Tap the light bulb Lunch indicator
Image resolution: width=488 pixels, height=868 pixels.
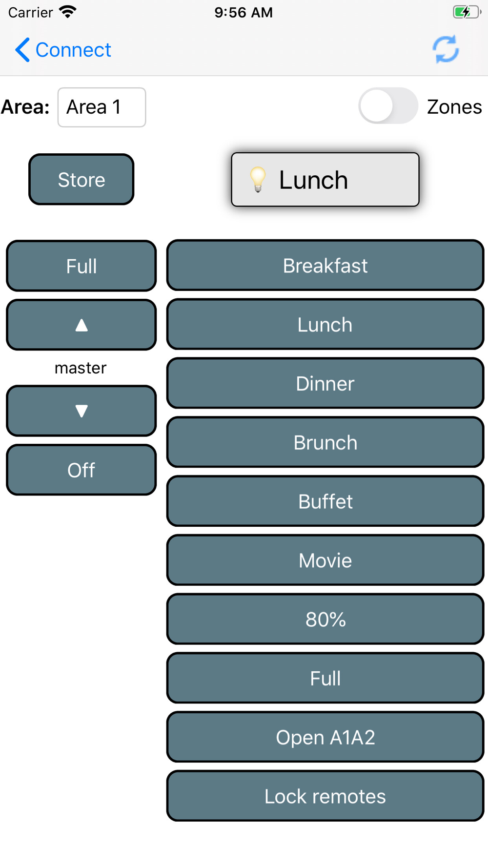[325, 180]
